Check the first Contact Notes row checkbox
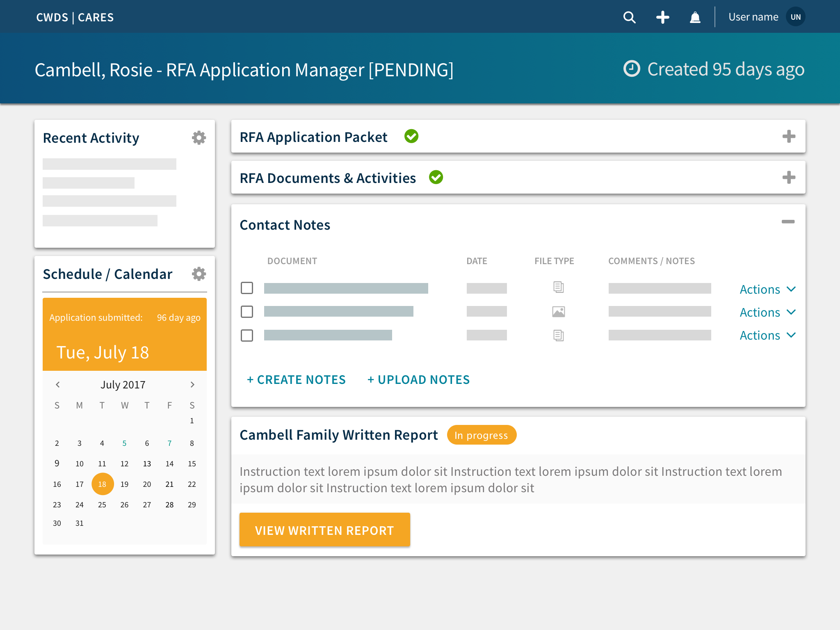The image size is (840, 630). [247, 288]
